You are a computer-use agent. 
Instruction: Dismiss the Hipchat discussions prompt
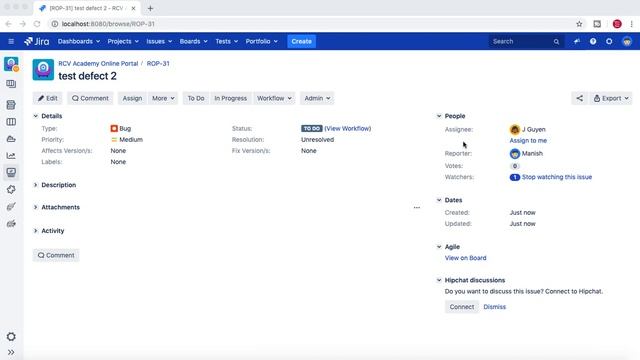(494, 307)
